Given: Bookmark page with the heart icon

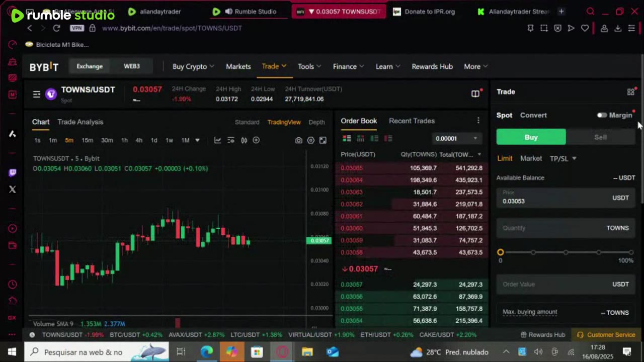Looking at the screenshot, I should [585, 28].
